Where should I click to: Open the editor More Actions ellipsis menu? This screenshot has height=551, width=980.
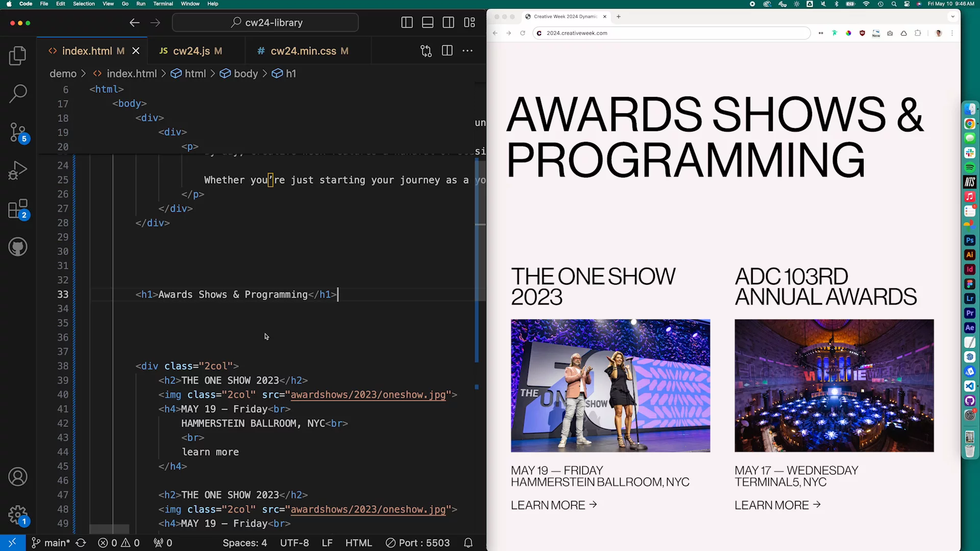tap(468, 51)
